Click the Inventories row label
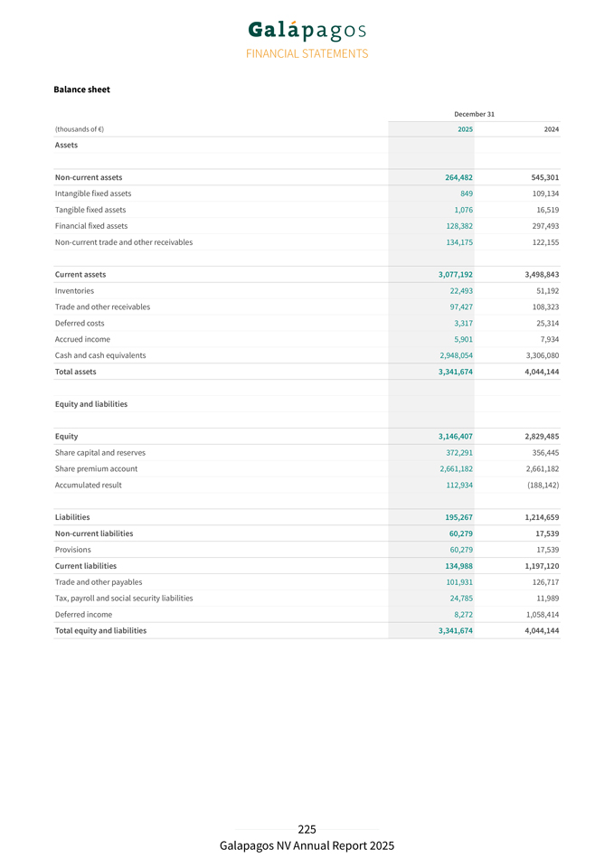614x868 pixels. pyautogui.click(x=74, y=290)
